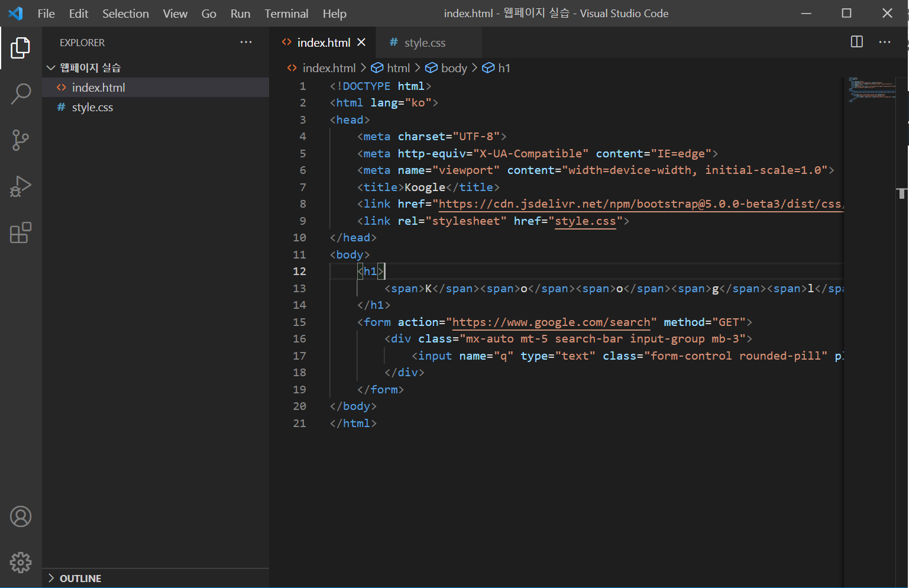Click line number 21 in the gutter

299,424
